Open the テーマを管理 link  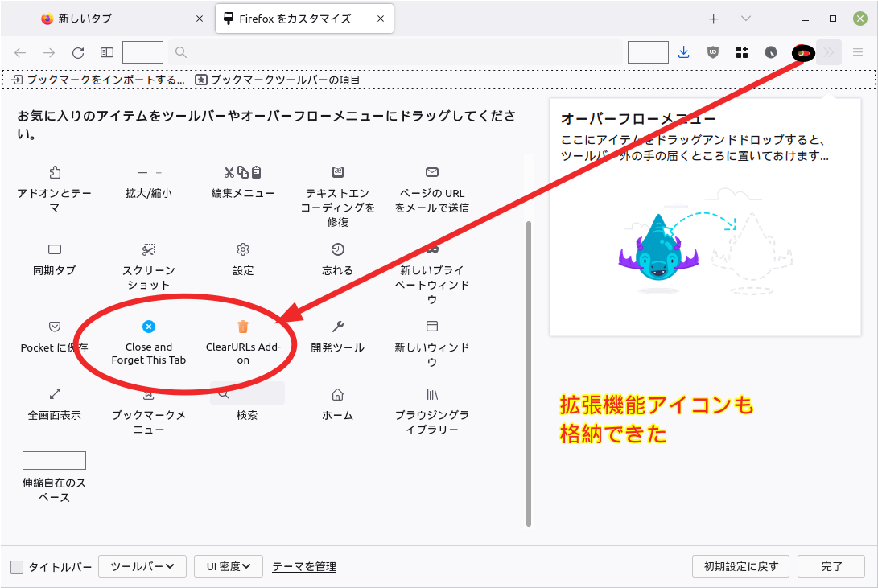point(304,567)
